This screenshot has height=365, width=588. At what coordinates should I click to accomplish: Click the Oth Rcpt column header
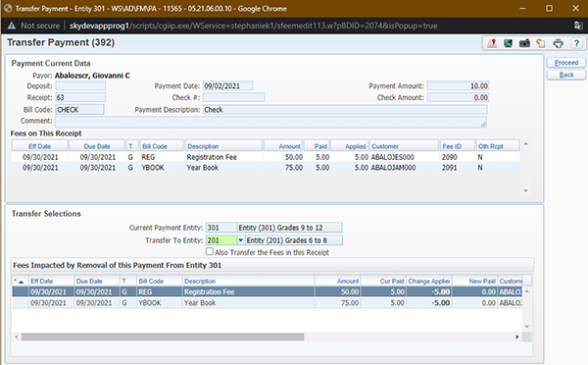(498, 146)
